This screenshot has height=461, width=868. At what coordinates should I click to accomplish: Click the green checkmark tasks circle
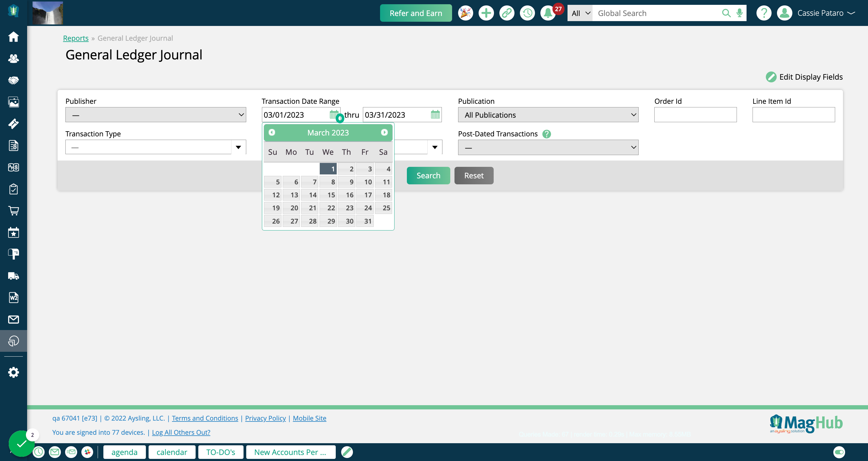(x=22, y=444)
